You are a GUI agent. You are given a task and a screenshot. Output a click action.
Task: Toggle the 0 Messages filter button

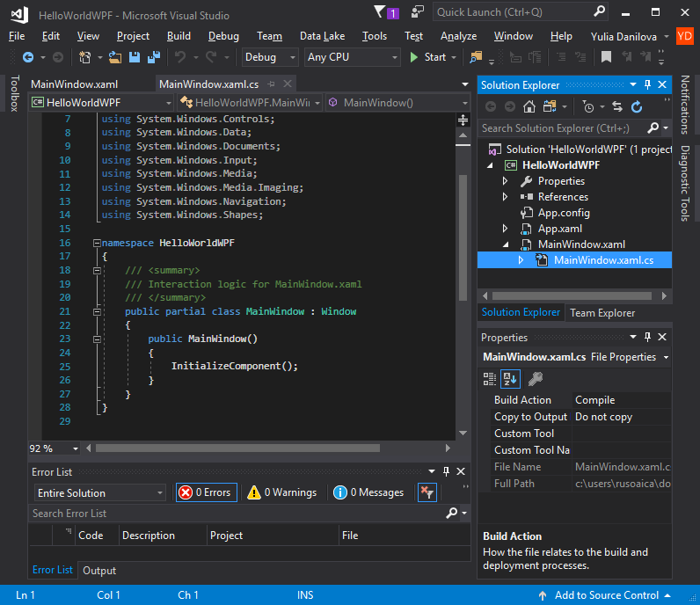click(x=368, y=492)
